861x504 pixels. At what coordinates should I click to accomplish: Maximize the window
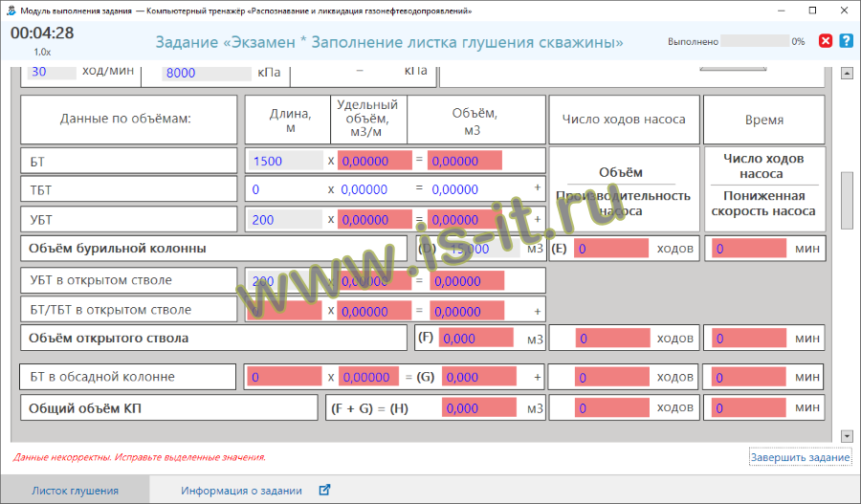pos(812,11)
